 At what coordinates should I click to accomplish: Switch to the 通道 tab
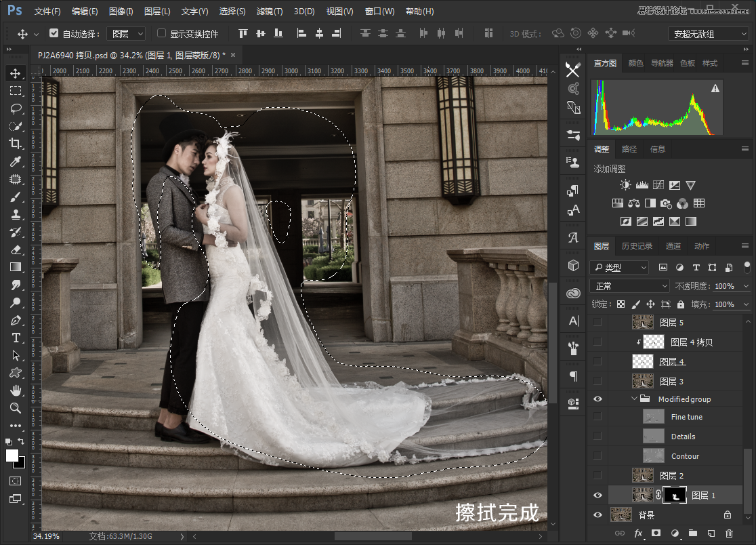(673, 246)
